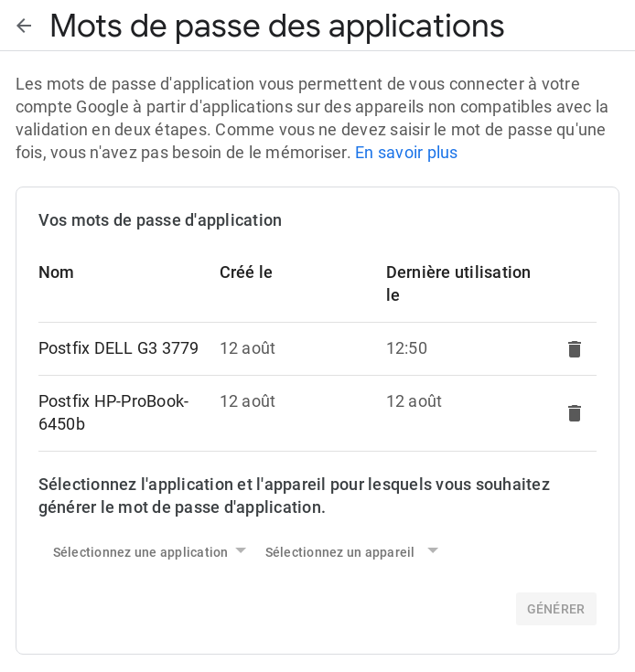Select the 'Postfix DELL G3 3779' entry name
The image size is (635, 672).
pyautogui.click(x=118, y=348)
